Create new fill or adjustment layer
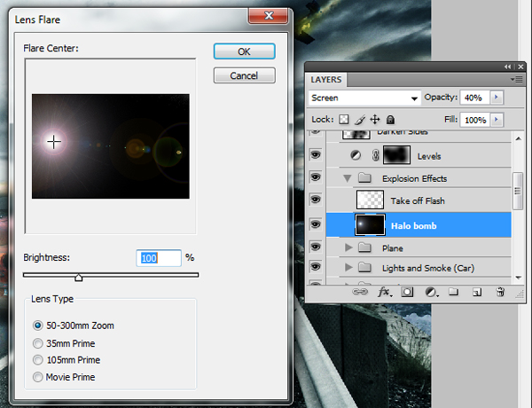Viewport: 532px width, 408px height. pos(431,292)
